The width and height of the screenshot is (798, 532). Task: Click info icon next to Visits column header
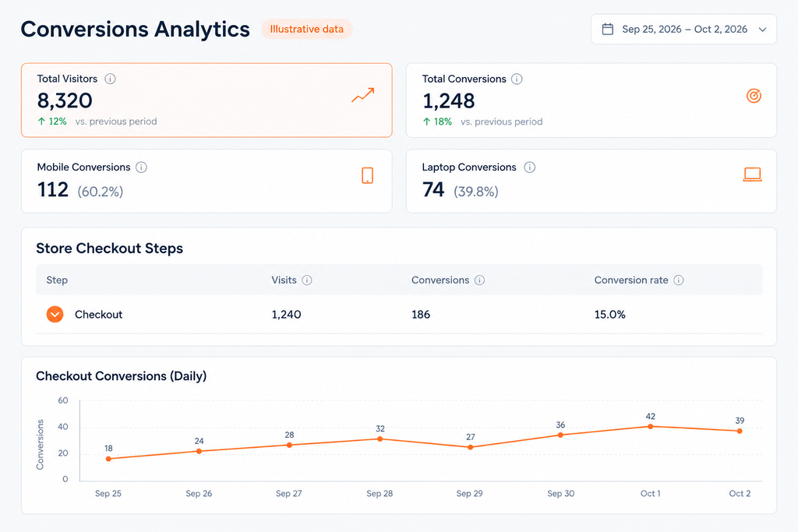[307, 280]
